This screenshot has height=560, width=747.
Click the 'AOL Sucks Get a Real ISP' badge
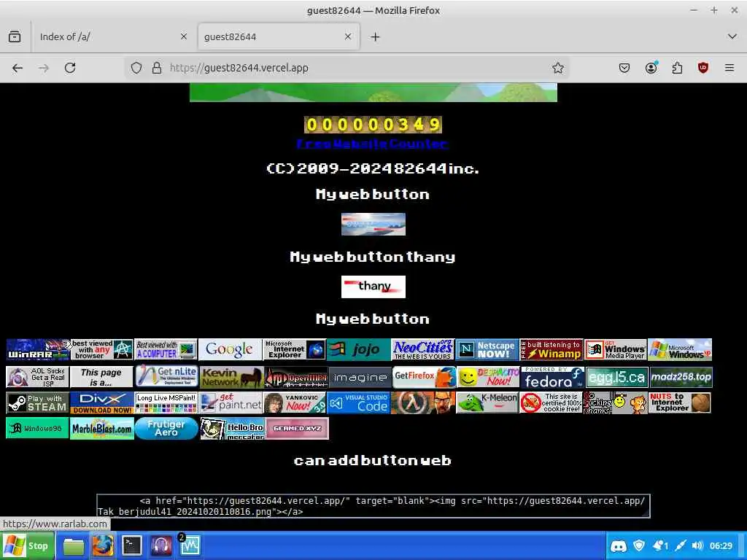tap(38, 377)
